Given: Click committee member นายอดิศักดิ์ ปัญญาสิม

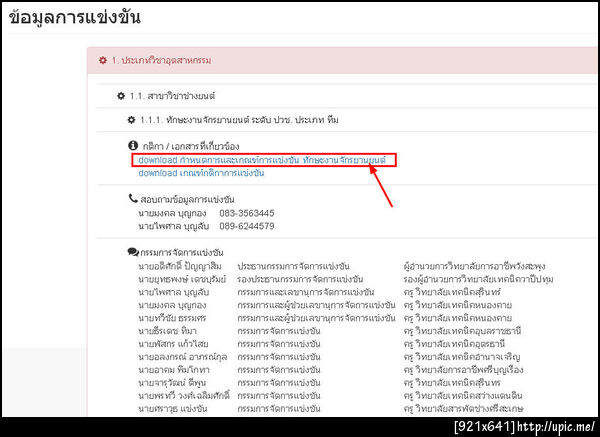Looking at the screenshot, I should [180, 266].
